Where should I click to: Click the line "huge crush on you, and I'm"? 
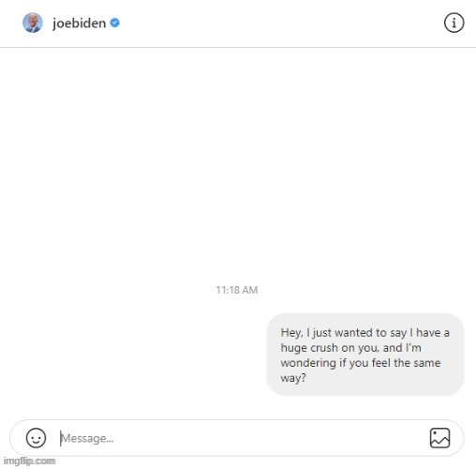pos(350,348)
